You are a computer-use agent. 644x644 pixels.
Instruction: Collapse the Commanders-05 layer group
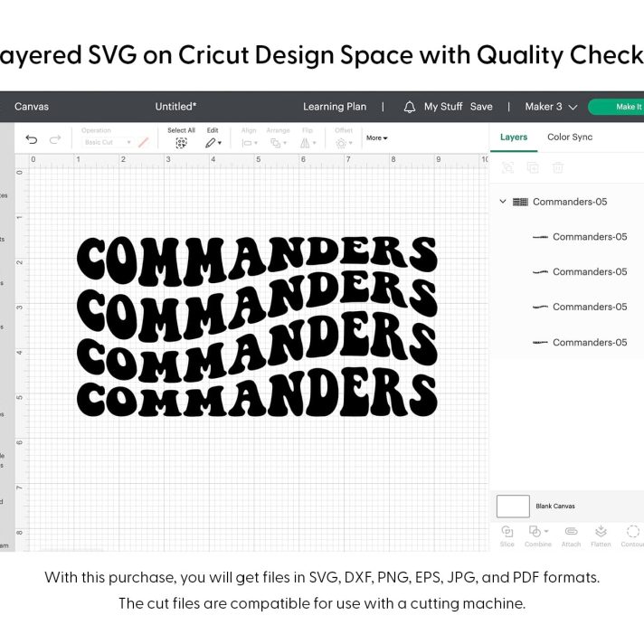(x=503, y=201)
